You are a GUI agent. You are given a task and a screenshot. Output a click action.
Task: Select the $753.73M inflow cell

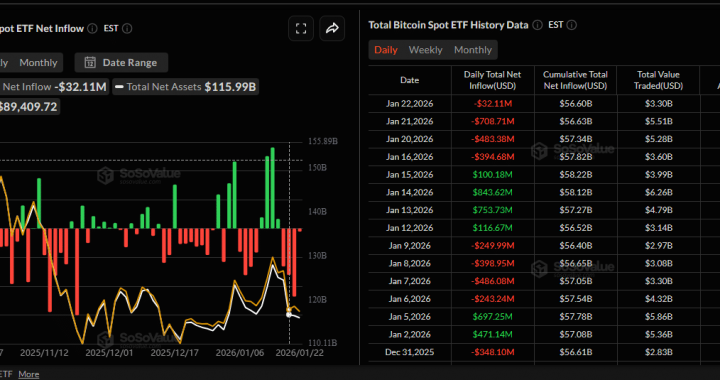[493, 210]
